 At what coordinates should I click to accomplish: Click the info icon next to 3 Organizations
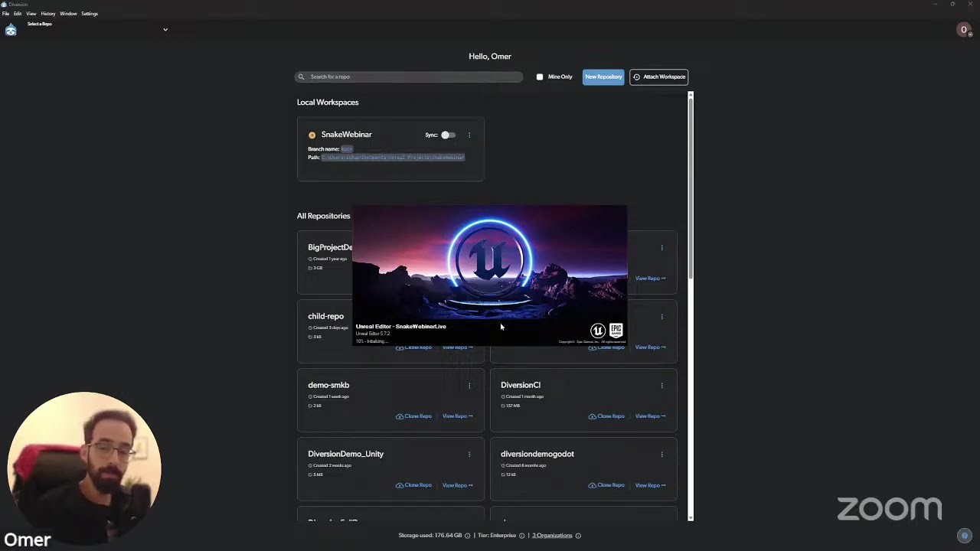point(578,536)
